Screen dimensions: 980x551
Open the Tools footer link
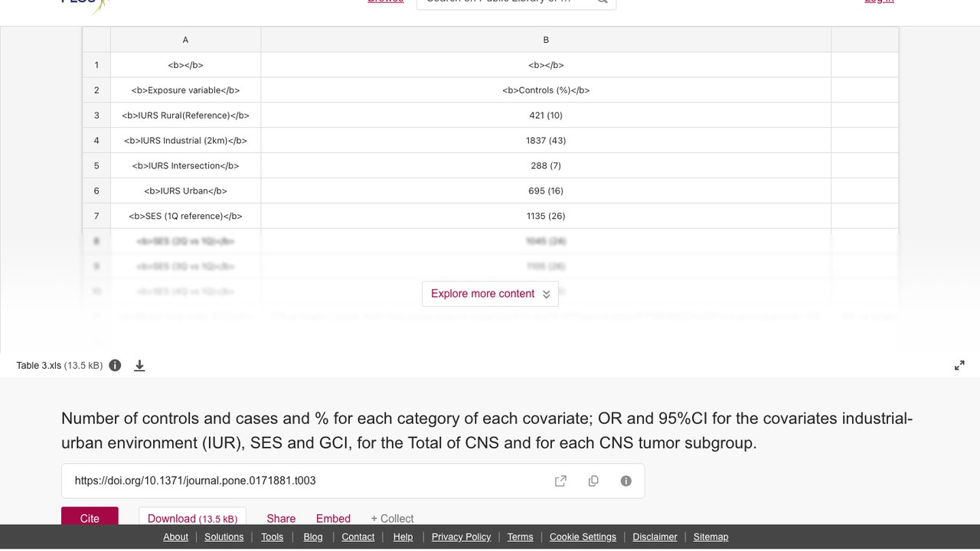pyautogui.click(x=272, y=536)
